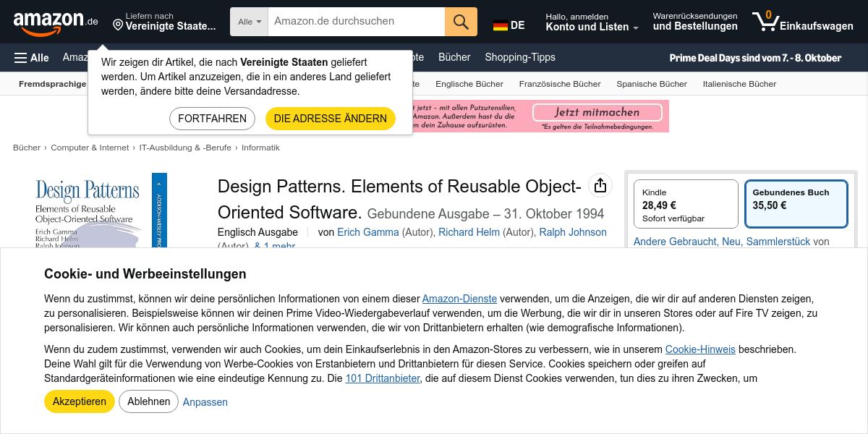Accept cookies with Akzeptieren
The width and height of the screenshot is (868, 434).
pyautogui.click(x=80, y=401)
